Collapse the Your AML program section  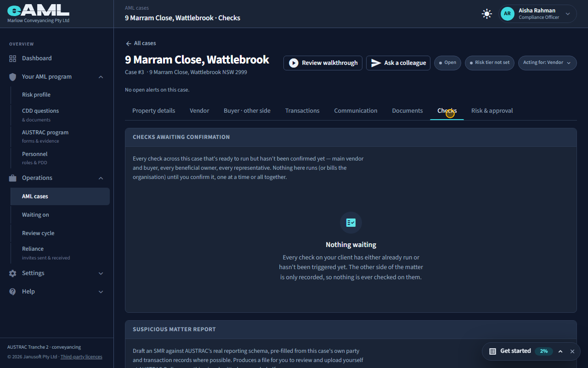pos(101,77)
